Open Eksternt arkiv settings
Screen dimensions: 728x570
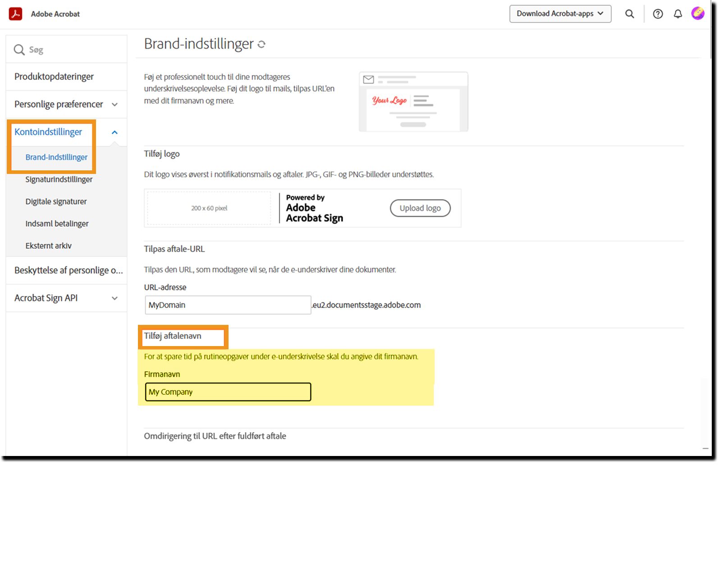point(48,246)
